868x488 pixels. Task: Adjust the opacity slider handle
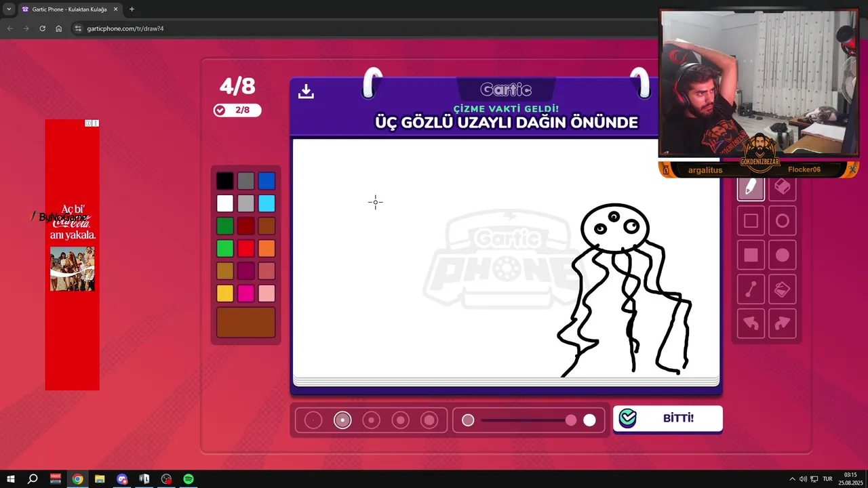(571, 420)
